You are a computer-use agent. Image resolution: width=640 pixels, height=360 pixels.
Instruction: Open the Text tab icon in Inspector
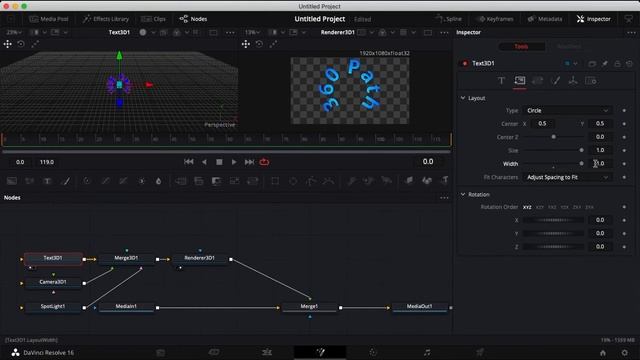tap(501, 81)
